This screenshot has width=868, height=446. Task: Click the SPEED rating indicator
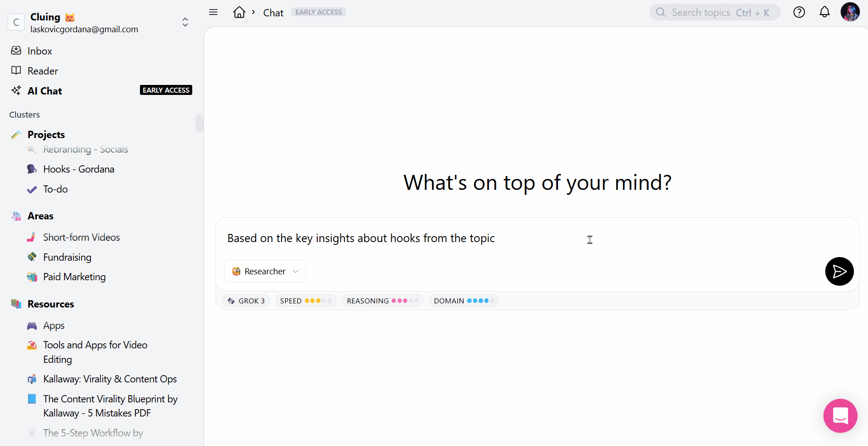306,301
